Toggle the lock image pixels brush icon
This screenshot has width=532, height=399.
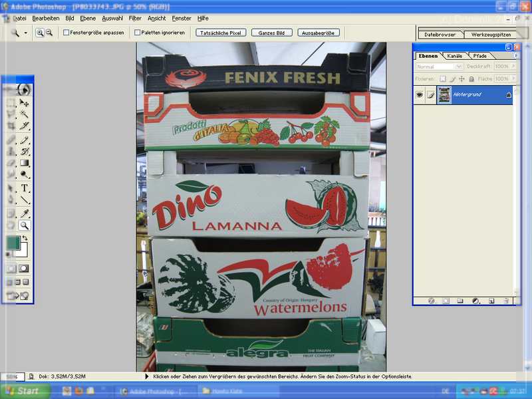[452, 78]
